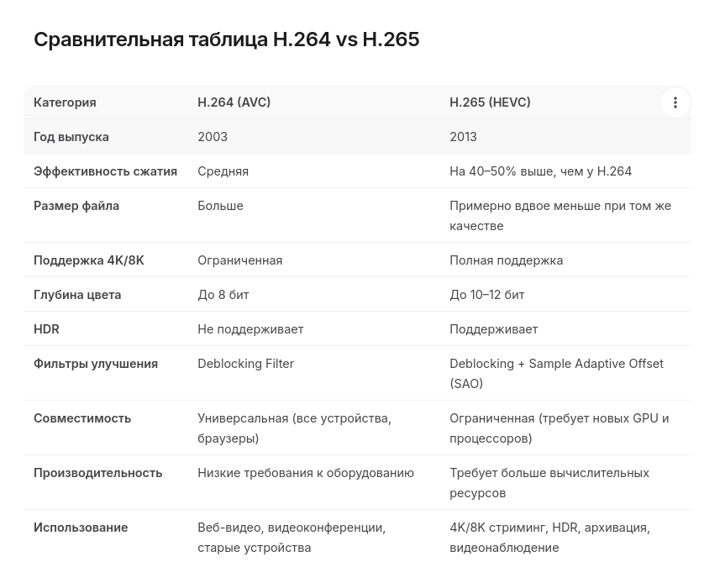
Task: Click the "Категория" column header
Action: (65, 102)
